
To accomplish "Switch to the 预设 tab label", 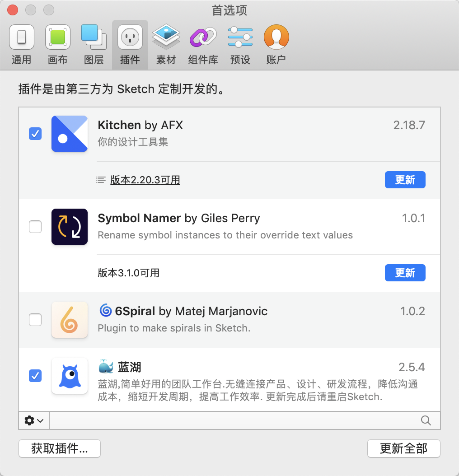I will point(240,60).
